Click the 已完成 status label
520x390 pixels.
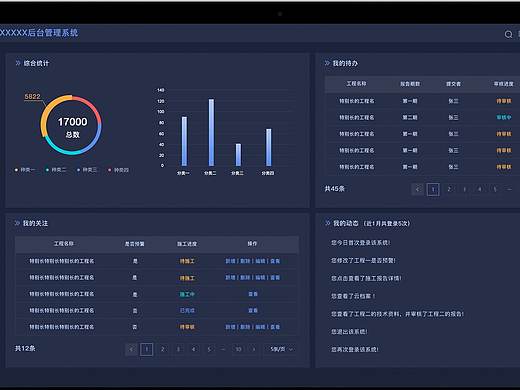(x=187, y=310)
